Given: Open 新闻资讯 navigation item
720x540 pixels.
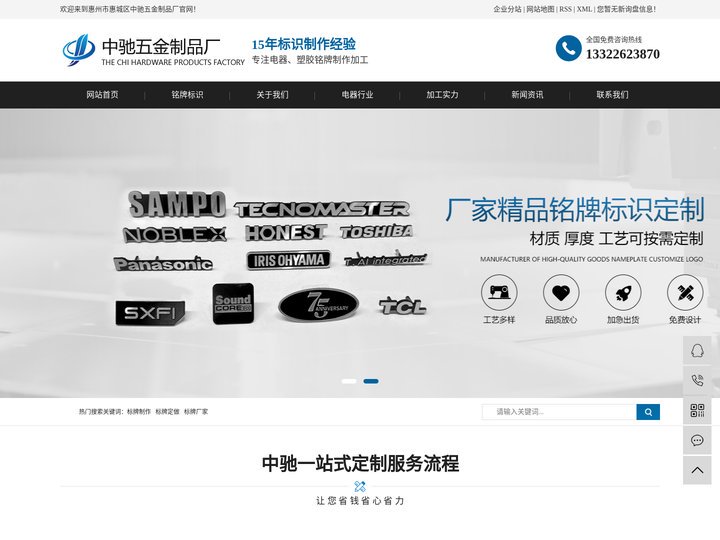Looking at the screenshot, I should click(x=527, y=95).
